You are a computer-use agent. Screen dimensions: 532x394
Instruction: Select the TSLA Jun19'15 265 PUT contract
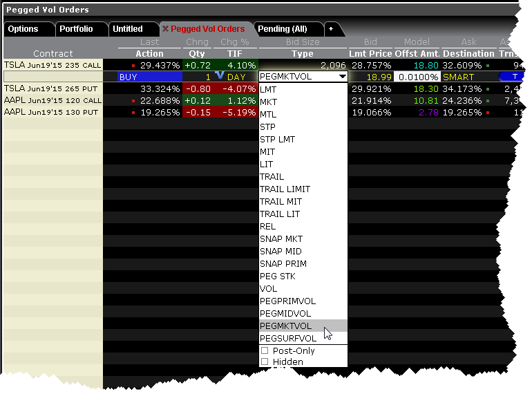[53, 88]
